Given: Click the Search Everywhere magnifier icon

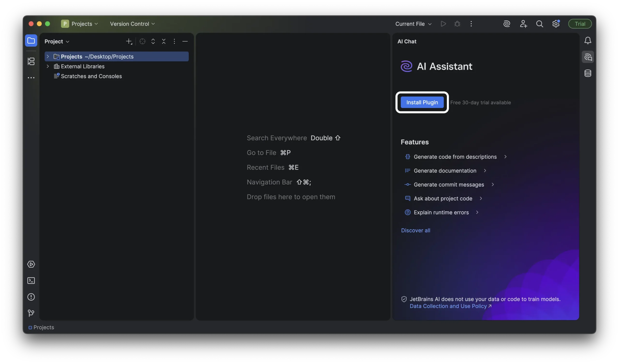Looking at the screenshot, I should tap(539, 24).
